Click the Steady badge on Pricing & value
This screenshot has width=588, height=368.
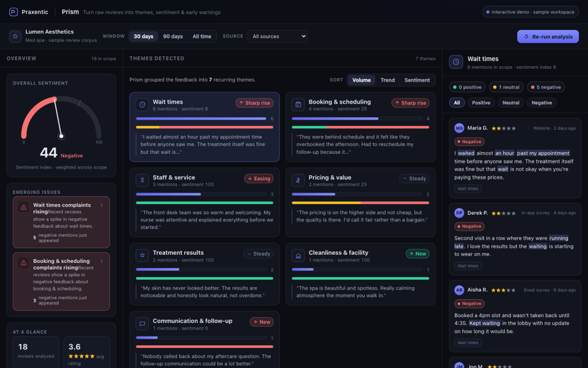414,179
